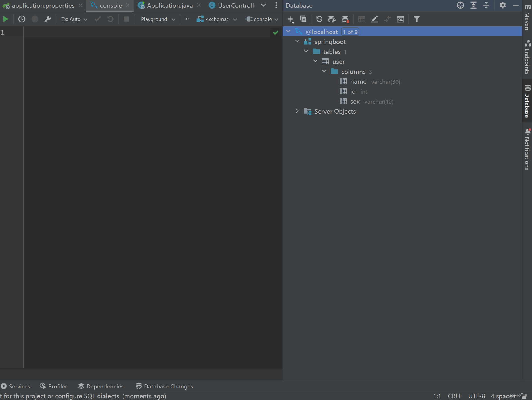Expand the Server Objects node
The image size is (532, 400).
[x=297, y=111]
